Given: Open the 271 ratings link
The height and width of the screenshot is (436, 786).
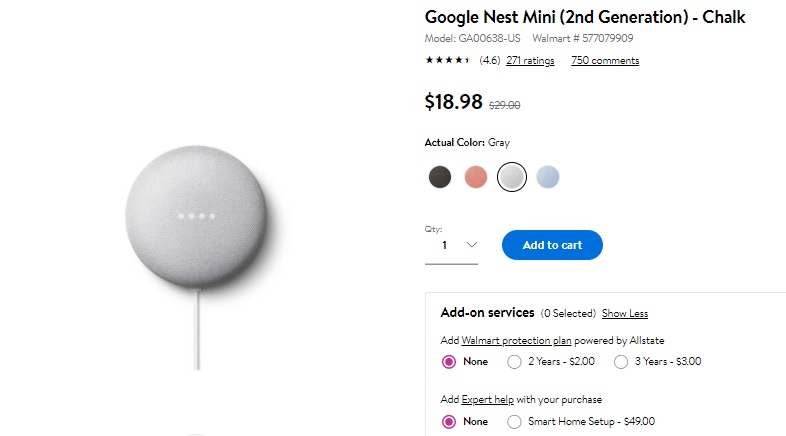Looking at the screenshot, I should (530, 61).
